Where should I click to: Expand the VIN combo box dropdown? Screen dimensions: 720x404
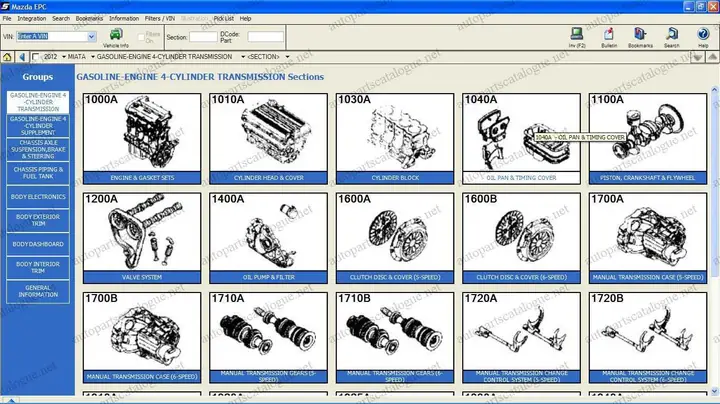[x=92, y=36]
